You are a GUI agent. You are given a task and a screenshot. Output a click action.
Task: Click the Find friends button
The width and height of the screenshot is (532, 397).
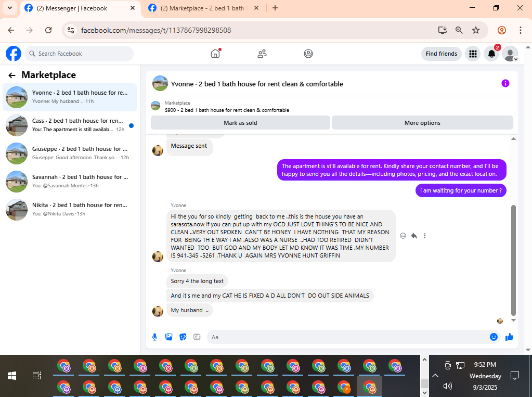coord(442,54)
